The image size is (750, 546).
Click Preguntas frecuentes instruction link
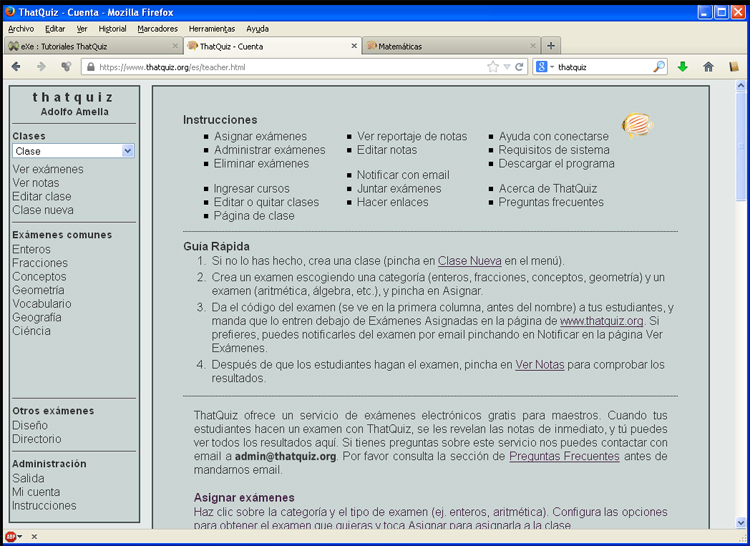(551, 202)
